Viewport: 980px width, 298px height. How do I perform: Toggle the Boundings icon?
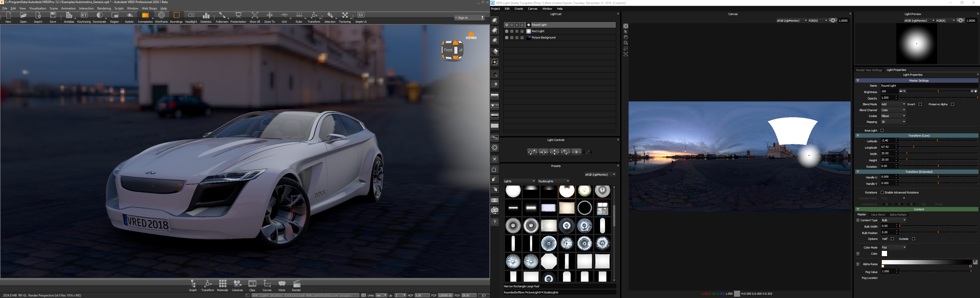click(176, 17)
